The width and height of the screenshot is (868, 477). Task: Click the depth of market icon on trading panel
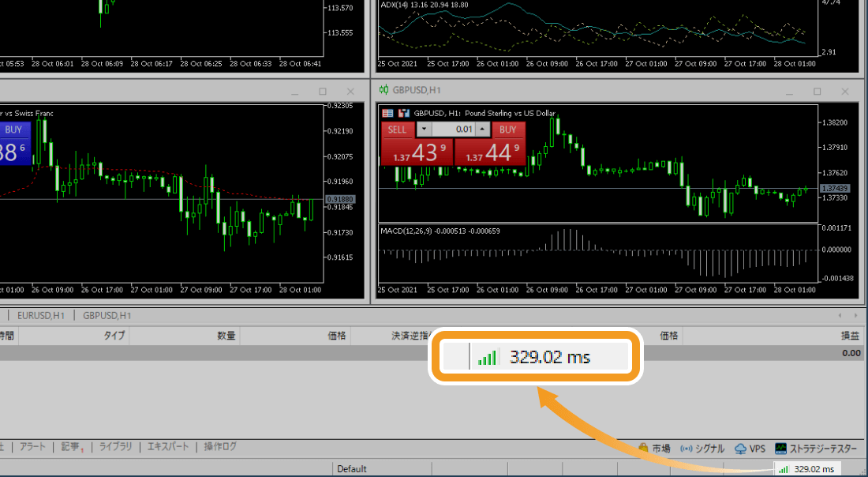coord(387,113)
